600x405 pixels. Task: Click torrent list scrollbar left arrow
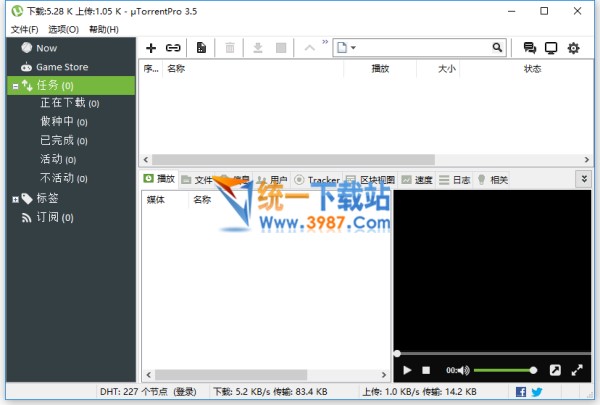(146, 160)
